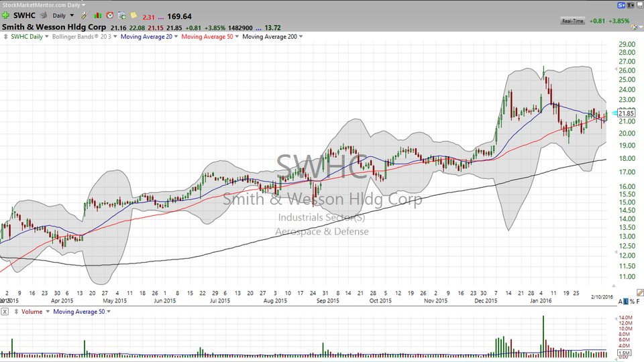Click the 2/10/2016 date label
Image resolution: width=644 pixels, height=362 pixels.
pos(602,297)
